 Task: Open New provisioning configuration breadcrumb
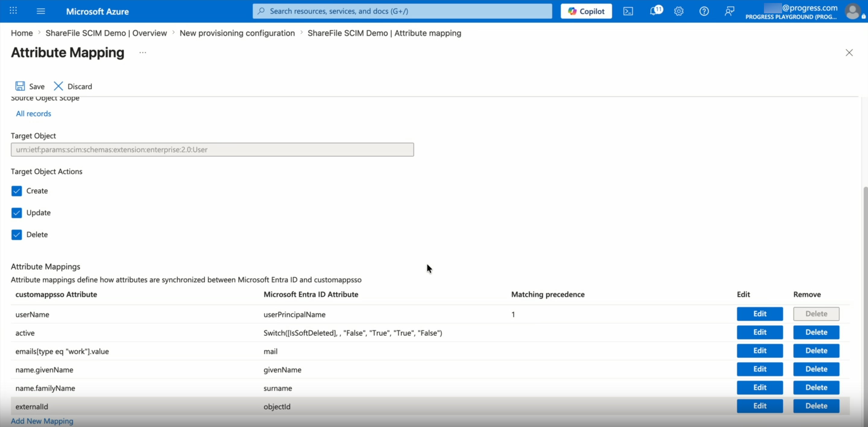pos(237,33)
